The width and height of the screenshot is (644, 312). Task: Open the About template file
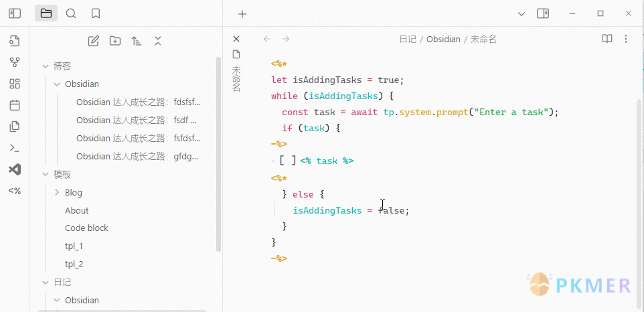tap(76, 211)
